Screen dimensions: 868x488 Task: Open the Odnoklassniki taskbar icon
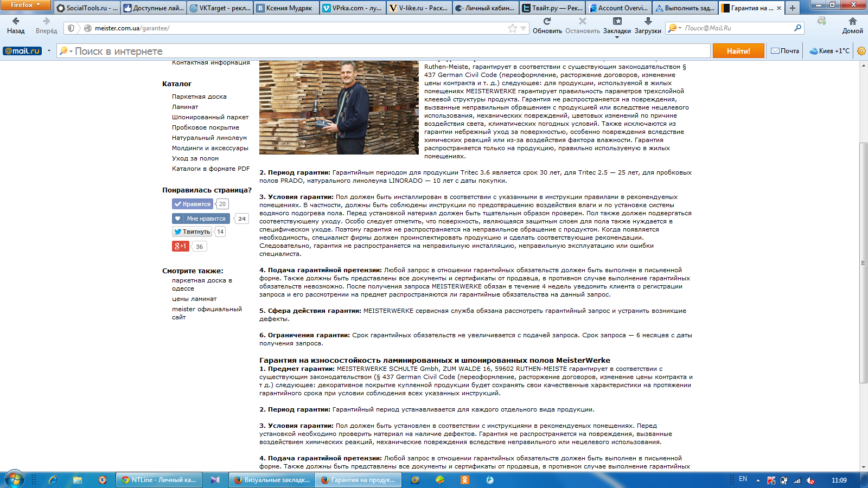[x=465, y=480]
